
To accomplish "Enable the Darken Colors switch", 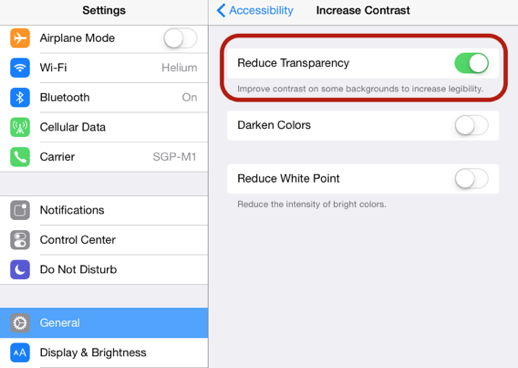I will (x=472, y=125).
